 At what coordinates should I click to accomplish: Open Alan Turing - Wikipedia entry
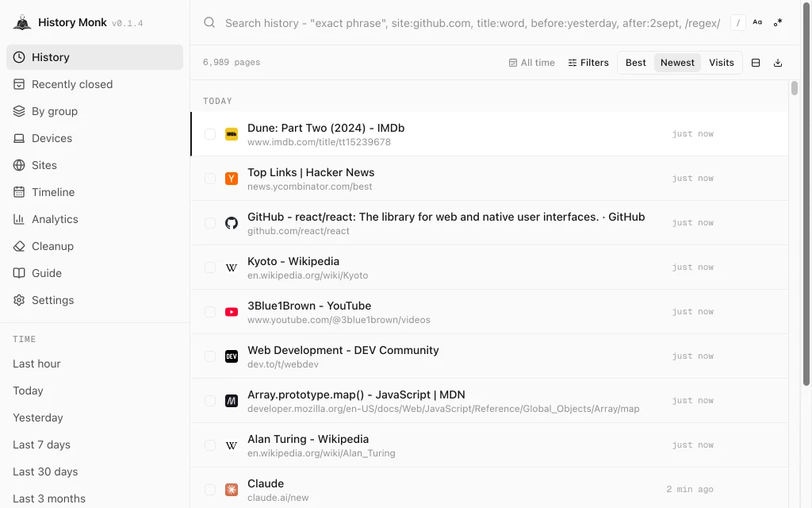308,440
